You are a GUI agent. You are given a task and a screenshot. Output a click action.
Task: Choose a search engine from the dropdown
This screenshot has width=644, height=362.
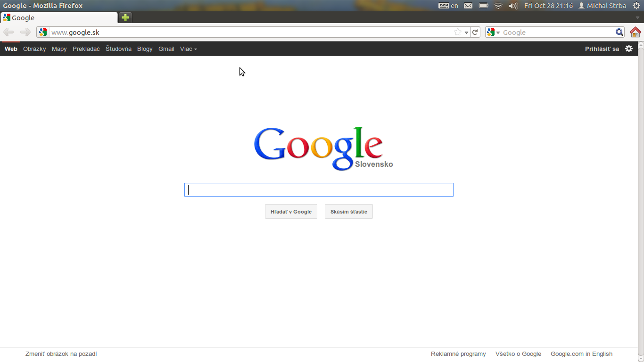[x=494, y=33]
